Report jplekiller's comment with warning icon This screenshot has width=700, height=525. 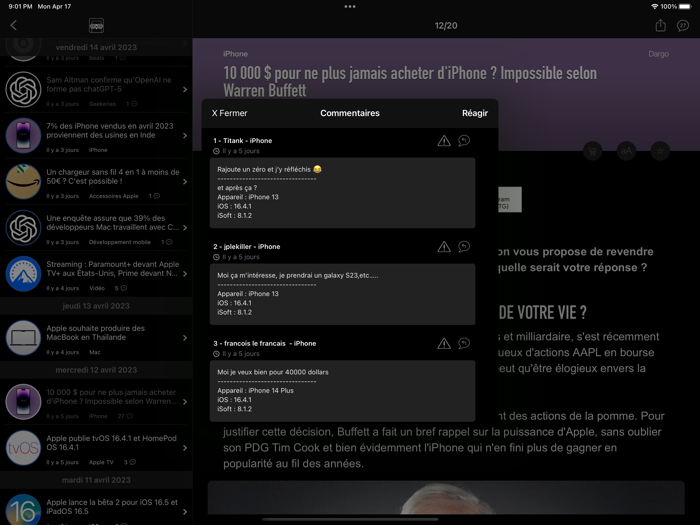[x=444, y=247]
